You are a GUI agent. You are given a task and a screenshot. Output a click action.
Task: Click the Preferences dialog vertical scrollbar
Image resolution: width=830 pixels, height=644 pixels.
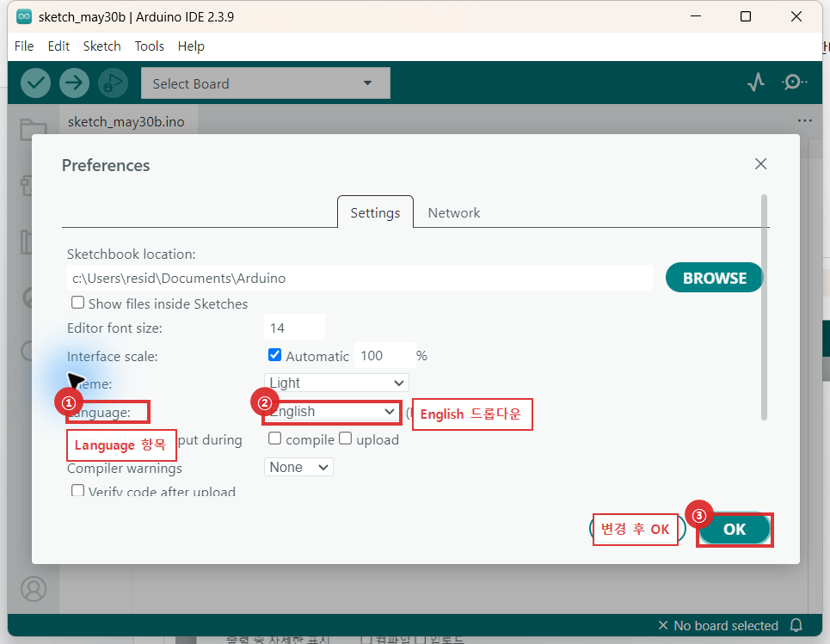pos(764,307)
